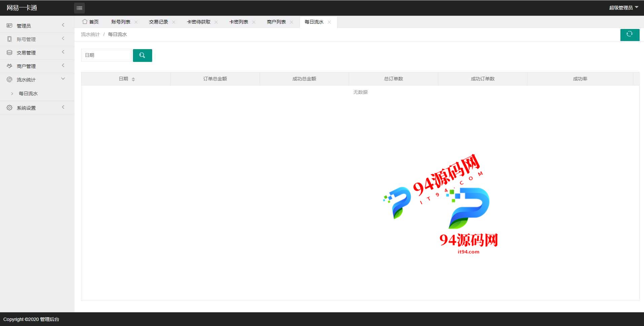The height and width of the screenshot is (326, 644).
Task: Close the 每日流水 tab
Action: [329, 22]
